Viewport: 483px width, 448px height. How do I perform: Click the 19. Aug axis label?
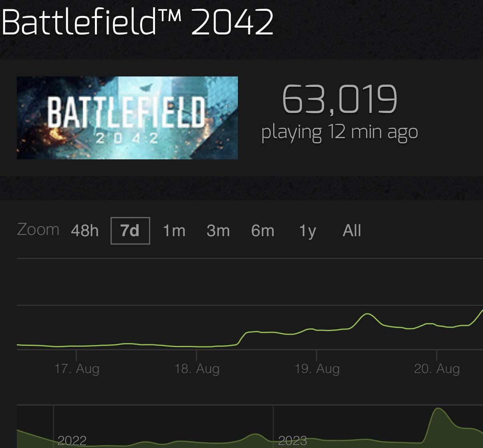317,369
